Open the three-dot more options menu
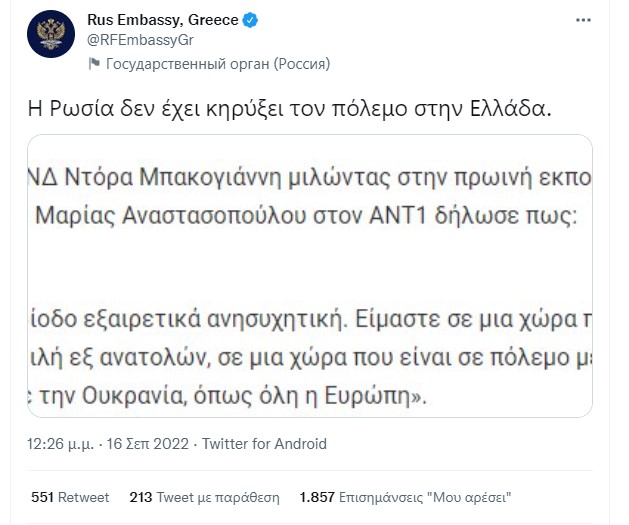This screenshot has width=629, height=525. pos(583,20)
